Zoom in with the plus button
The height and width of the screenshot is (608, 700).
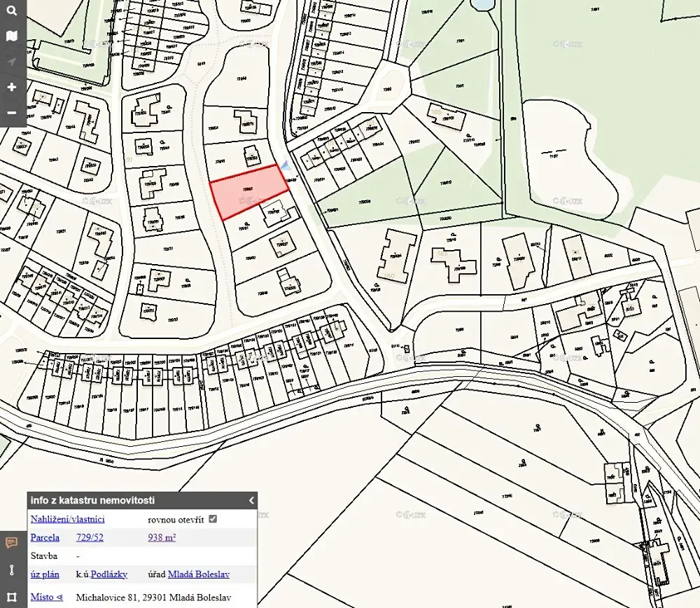(11, 88)
